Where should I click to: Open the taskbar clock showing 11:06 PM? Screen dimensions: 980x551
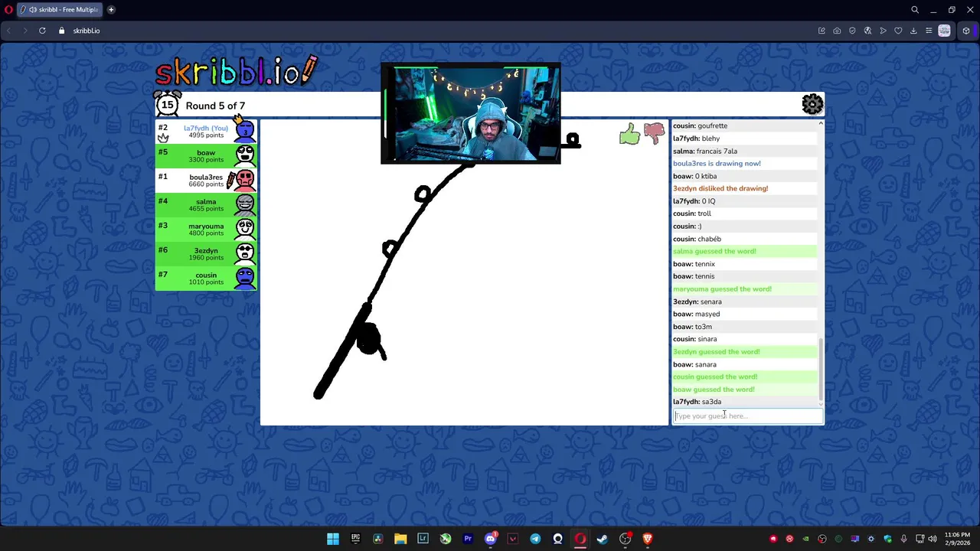pos(957,539)
